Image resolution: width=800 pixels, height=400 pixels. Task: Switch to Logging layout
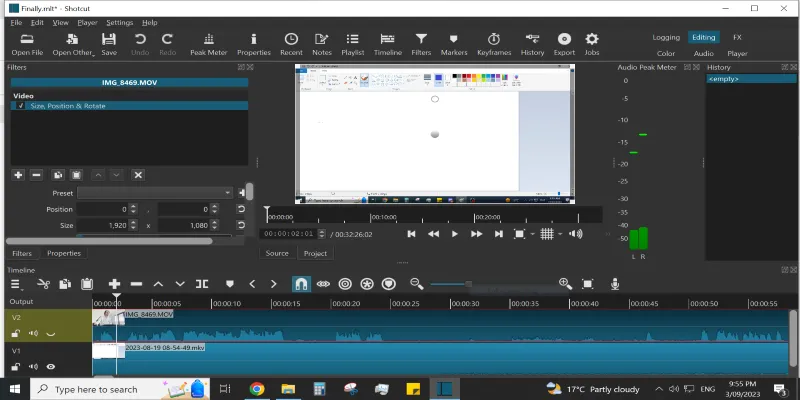666,37
